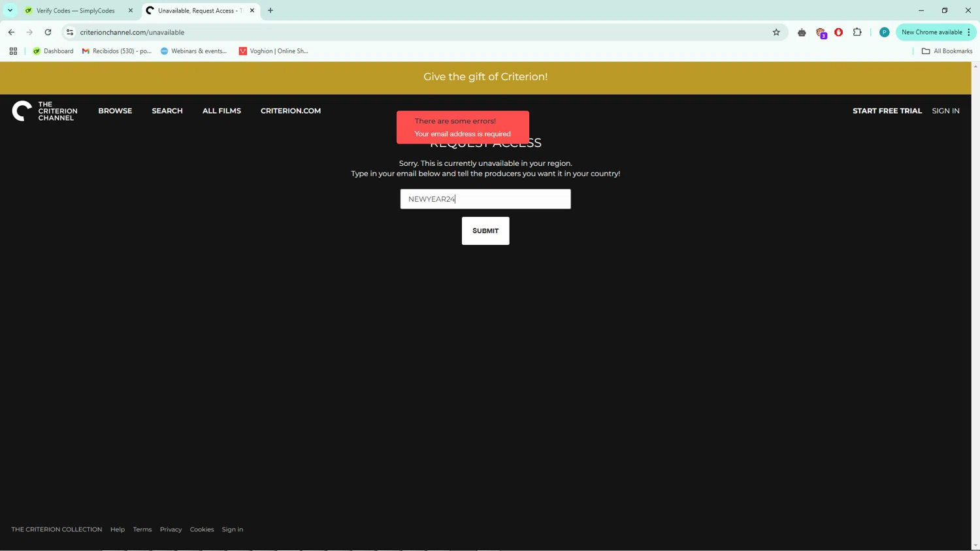Open the Dashboard bookmark
980x551 pixels.
click(x=53, y=51)
